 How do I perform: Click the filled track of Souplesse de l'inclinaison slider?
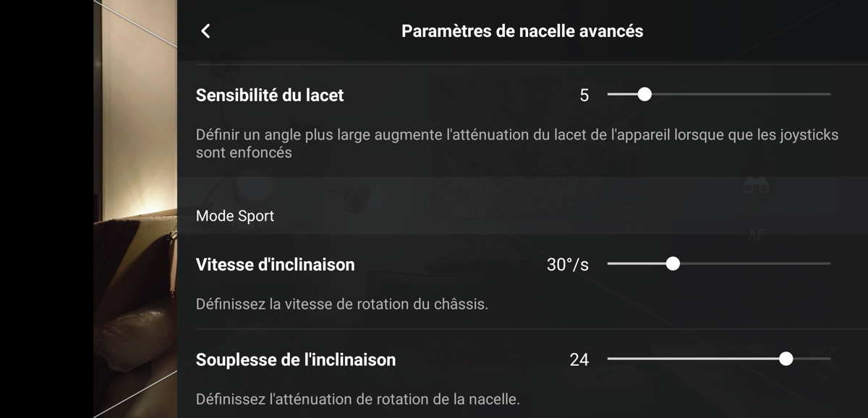(693, 359)
